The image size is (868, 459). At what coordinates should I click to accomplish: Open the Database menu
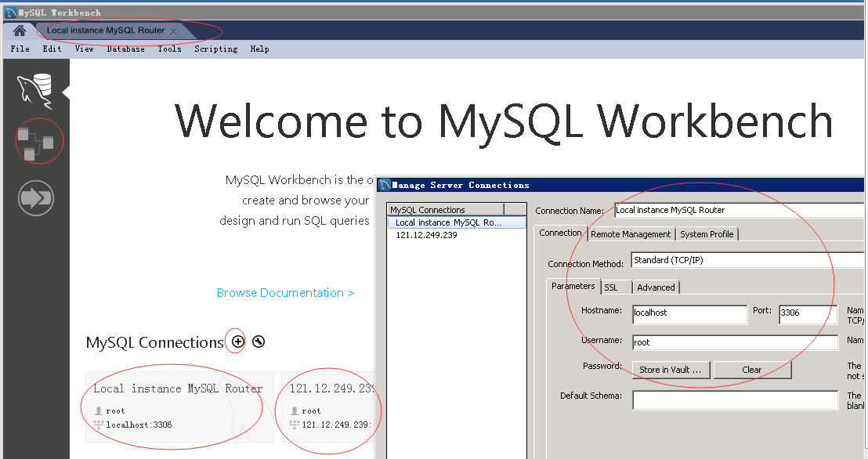tap(125, 49)
